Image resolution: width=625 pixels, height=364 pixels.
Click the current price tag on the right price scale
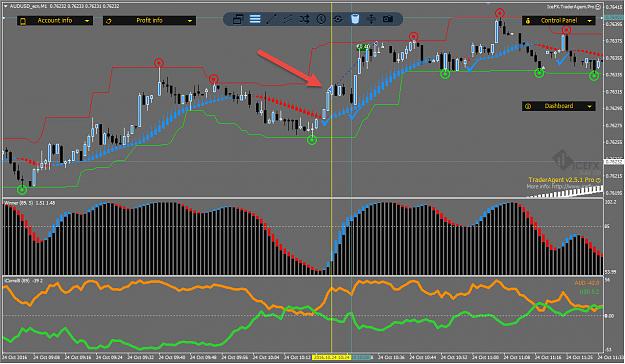point(614,161)
